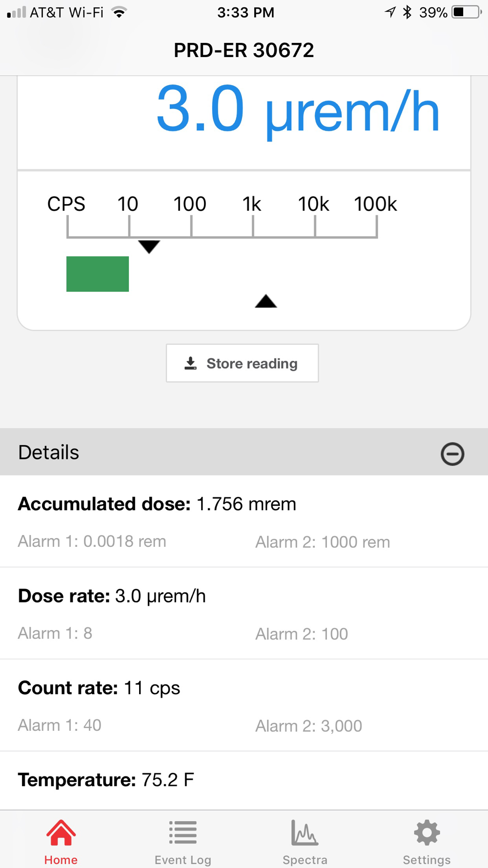Tap the upward black triangle marker
488x868 pixels.
click(266, 301)
